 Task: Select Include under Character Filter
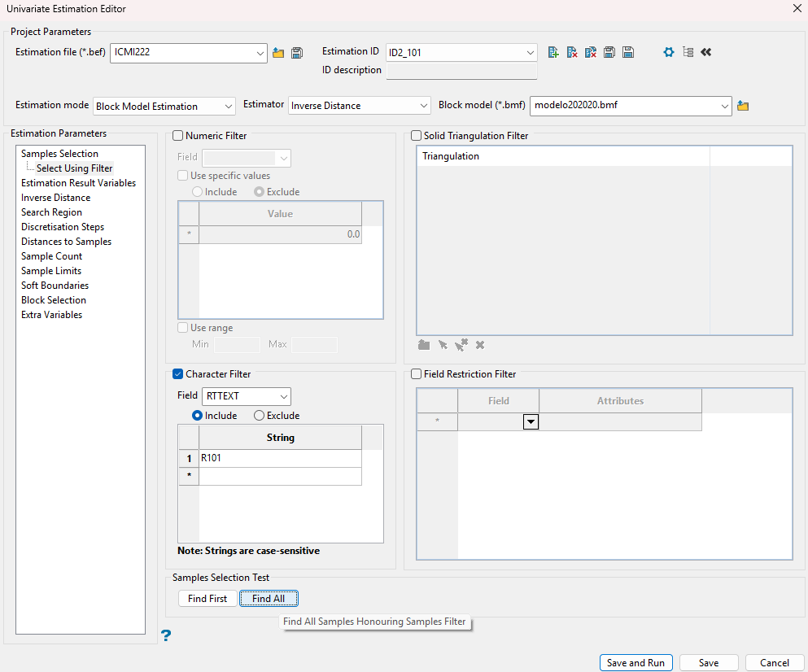pos(197,416)
